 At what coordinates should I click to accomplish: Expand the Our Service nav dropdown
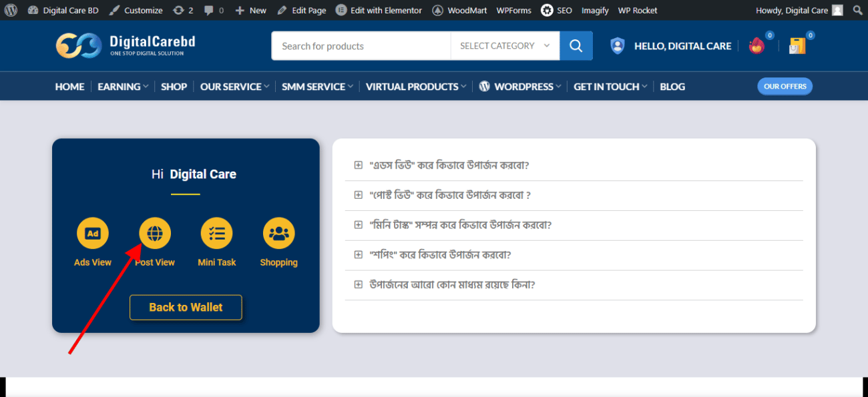[234, 87]
